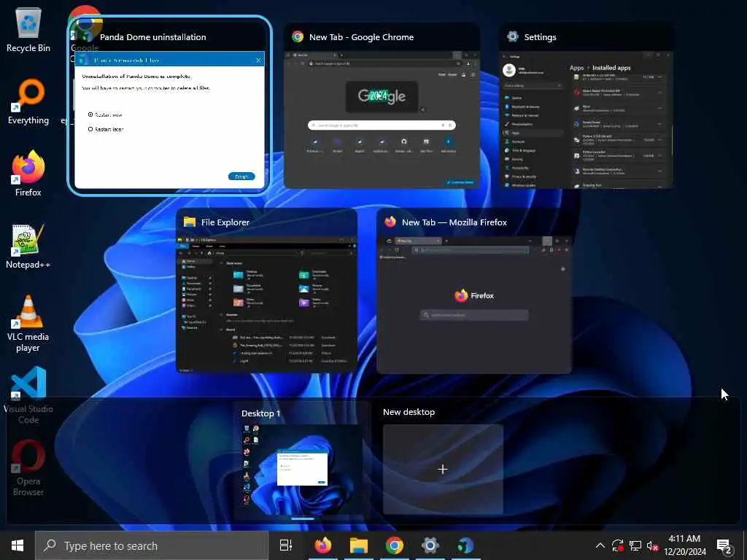Click the Desktop 1 label text
This screenshot has height=560, width=747.
tap(260, 413)
